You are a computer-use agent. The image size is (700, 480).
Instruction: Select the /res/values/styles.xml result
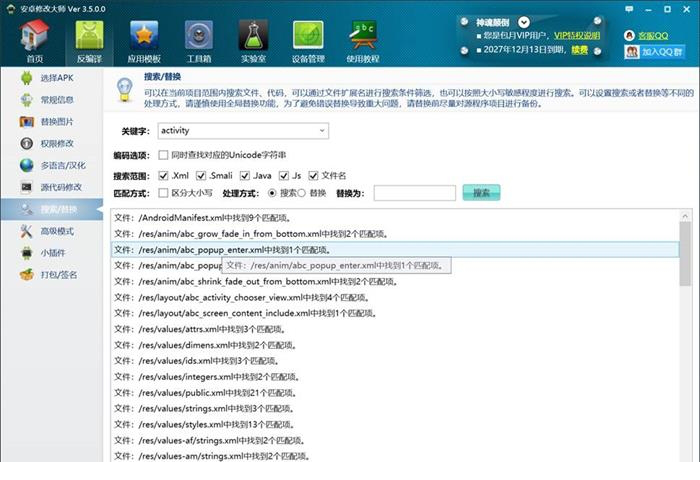tap(395, 425)
